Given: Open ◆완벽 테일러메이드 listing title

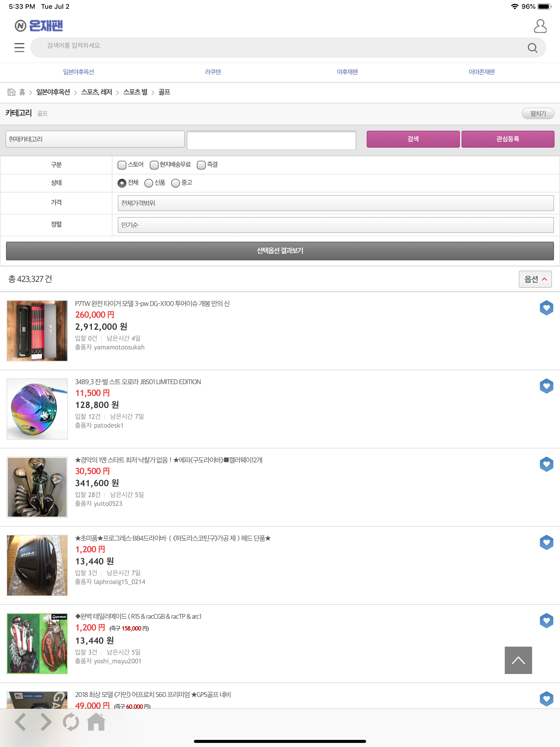Looking at the screenshot, I should coord(138,616).
